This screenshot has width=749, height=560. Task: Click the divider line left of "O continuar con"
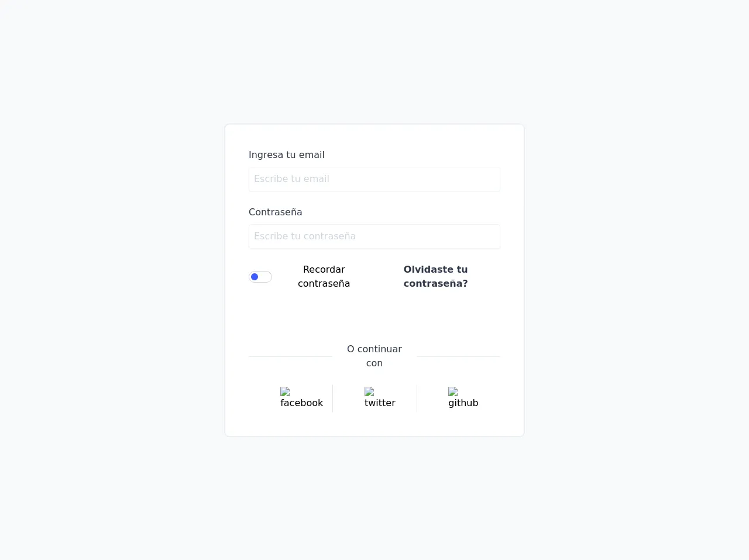(x=290, y=356)
